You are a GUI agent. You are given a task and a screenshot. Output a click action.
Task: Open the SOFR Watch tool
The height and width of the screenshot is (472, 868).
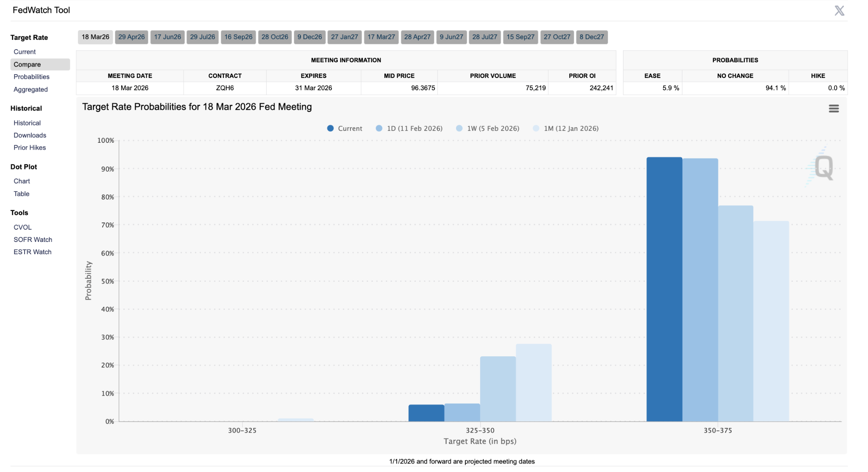point(33,239)
